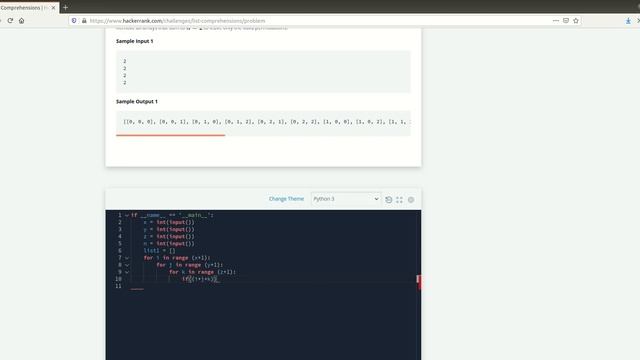Open editor settings gear
Viewport: 640px width, 360px height.
point(411,200)
